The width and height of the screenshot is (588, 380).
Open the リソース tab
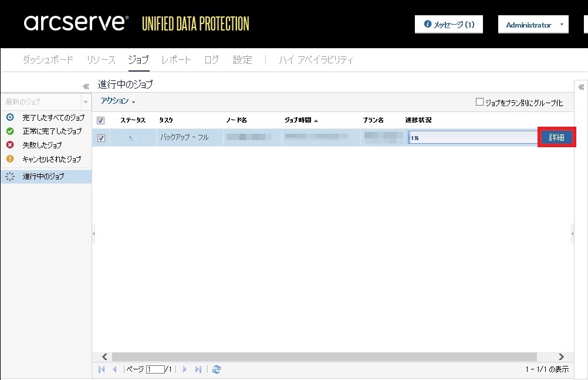click(x=101, y=60)
